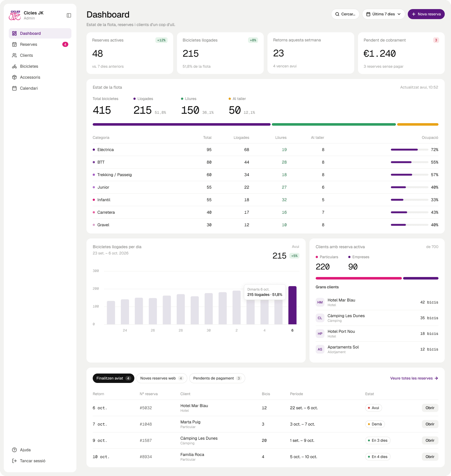The height and width of the screenshot is (476, 451).
Task: Click the orange Al taller fleet bar segment
Action: point(418,124)
